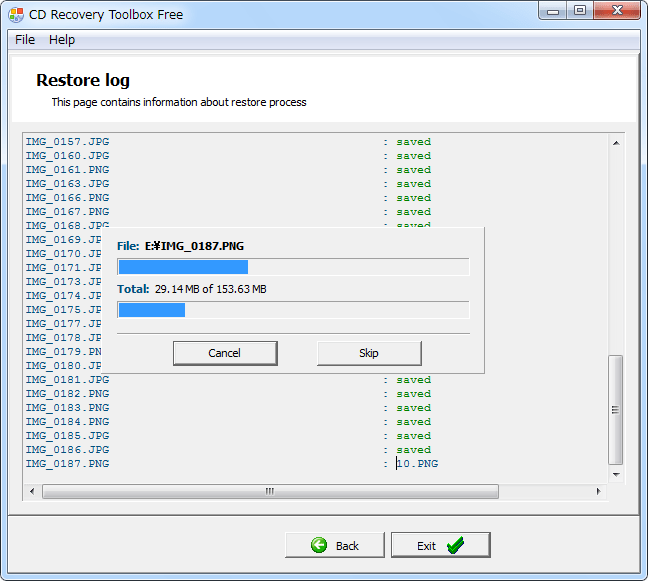Close the CD Recovery Toolbox window
The height and width of the screenshot is (581, 648).
coord(617,10)
